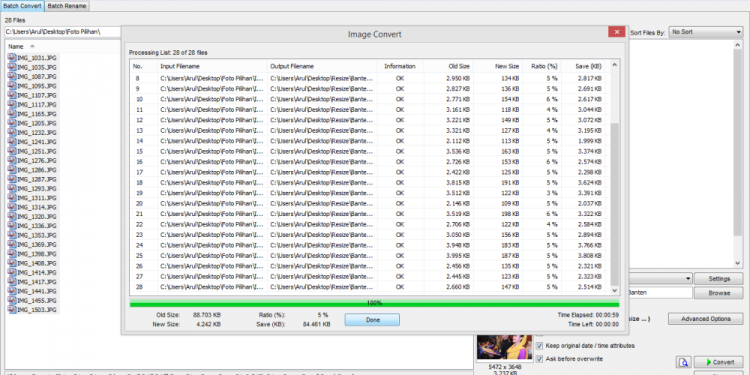The width and height of the screenshot is (750, 375).
Task: Close the Image Convert dialog
Action: (617, 32)
